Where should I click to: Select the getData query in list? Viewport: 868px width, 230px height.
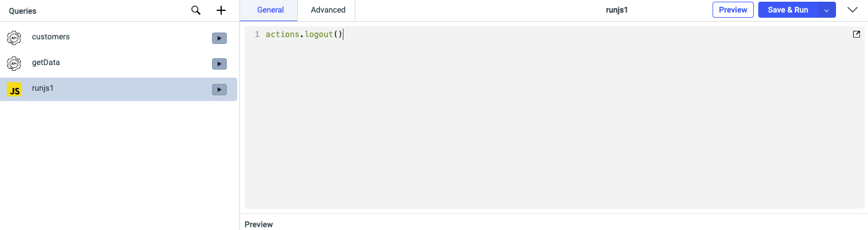click(x=46, y=62)
